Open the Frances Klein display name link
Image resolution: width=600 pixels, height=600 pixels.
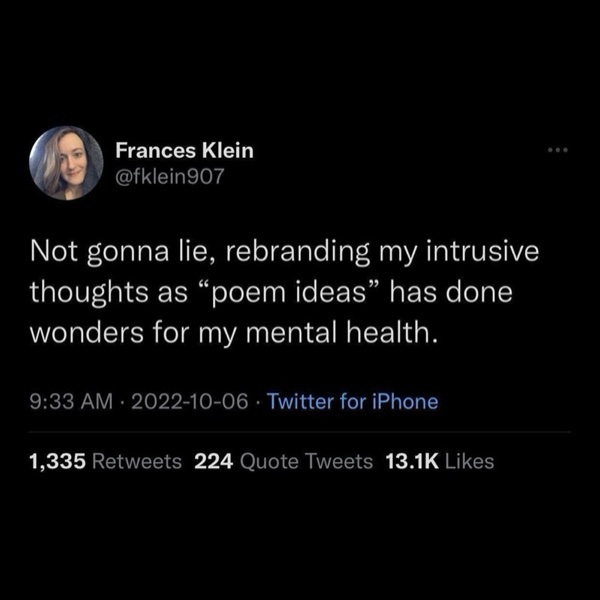click(x=184, y=150)
